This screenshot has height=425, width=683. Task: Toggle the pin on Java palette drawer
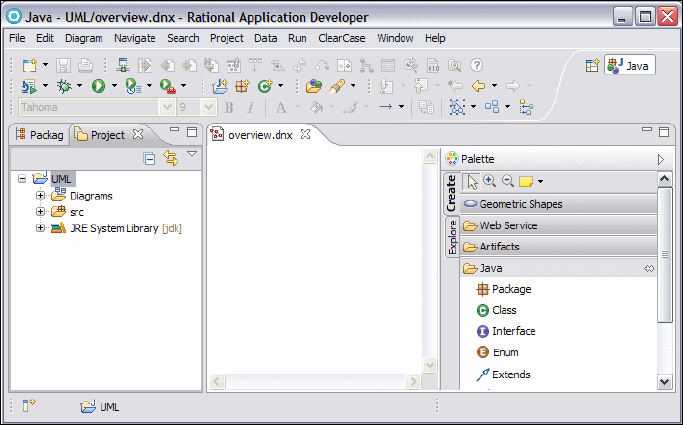click(649, 269)
